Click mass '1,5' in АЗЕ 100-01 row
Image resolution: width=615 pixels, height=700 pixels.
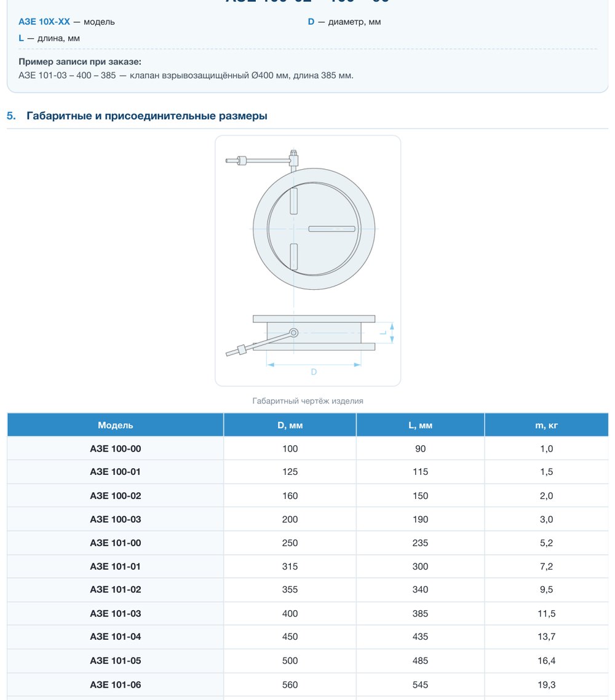tap(547, 472)
